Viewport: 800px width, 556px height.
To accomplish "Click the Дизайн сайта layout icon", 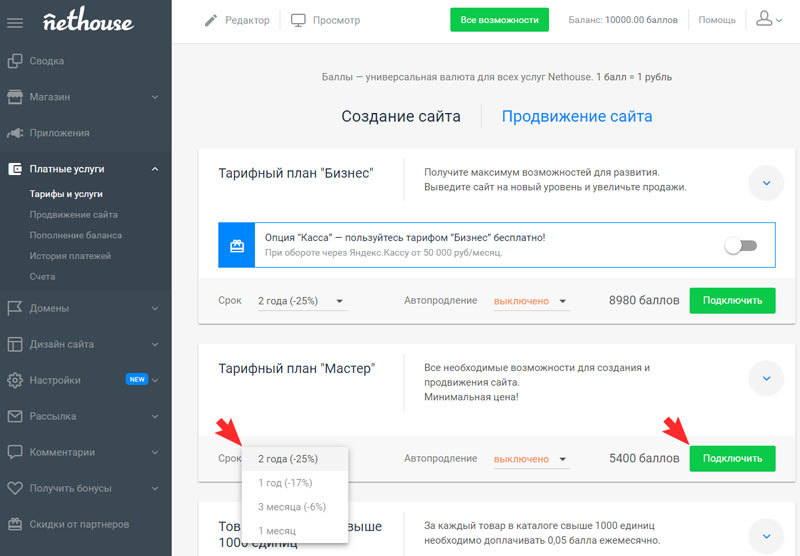I will [x=15, y=344].
